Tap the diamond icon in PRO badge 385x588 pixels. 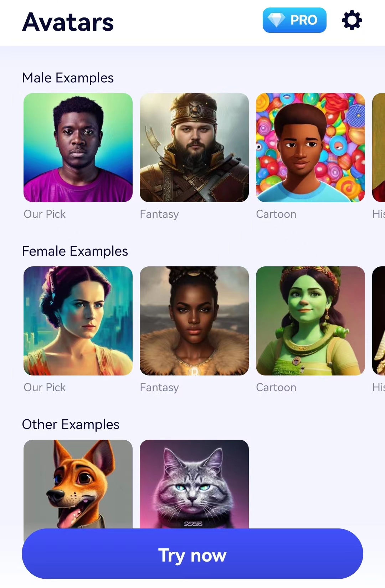coord(276,20)
